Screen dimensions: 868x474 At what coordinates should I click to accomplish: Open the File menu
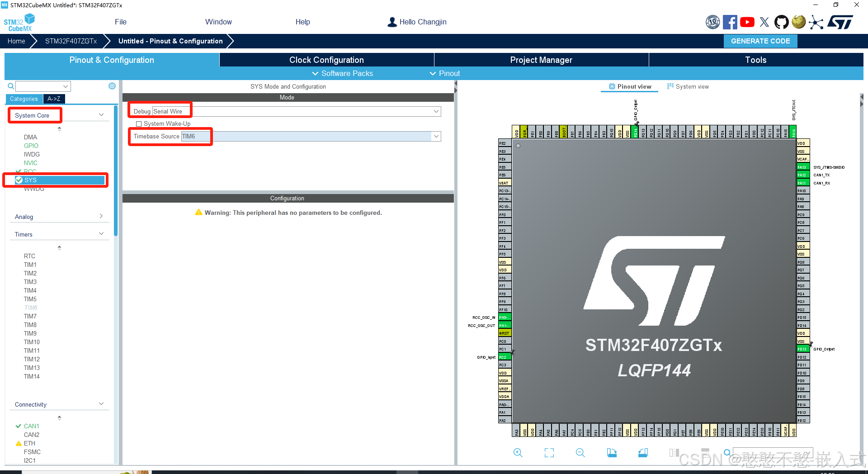pyautogui.click(x=121, y=22)
